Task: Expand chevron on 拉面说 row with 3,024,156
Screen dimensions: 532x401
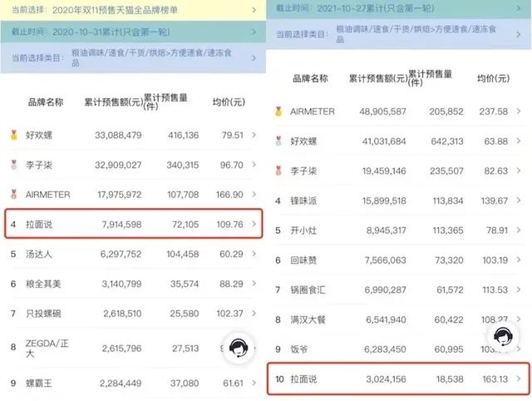Action: pos(518,379)
